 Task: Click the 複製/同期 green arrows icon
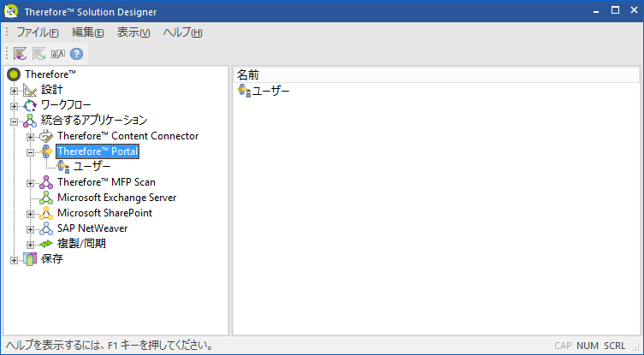[46, 244]
